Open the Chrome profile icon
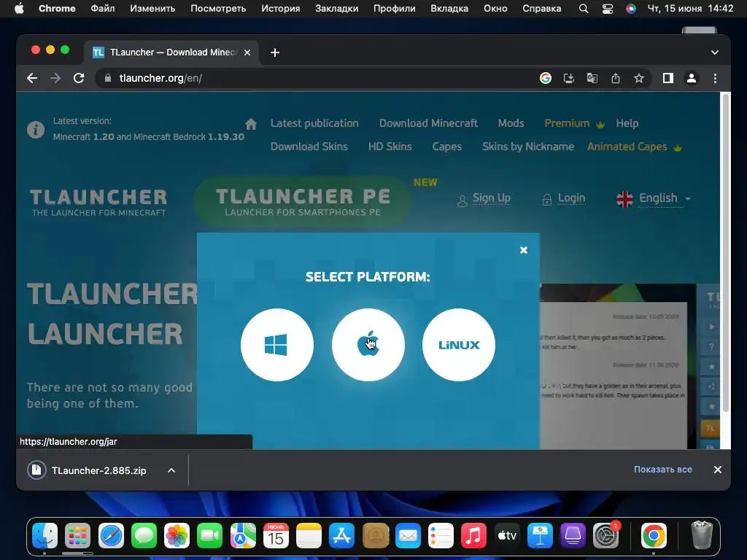This screenshot has width=747, height=560. pyautogui.click(x=692, y=78)
